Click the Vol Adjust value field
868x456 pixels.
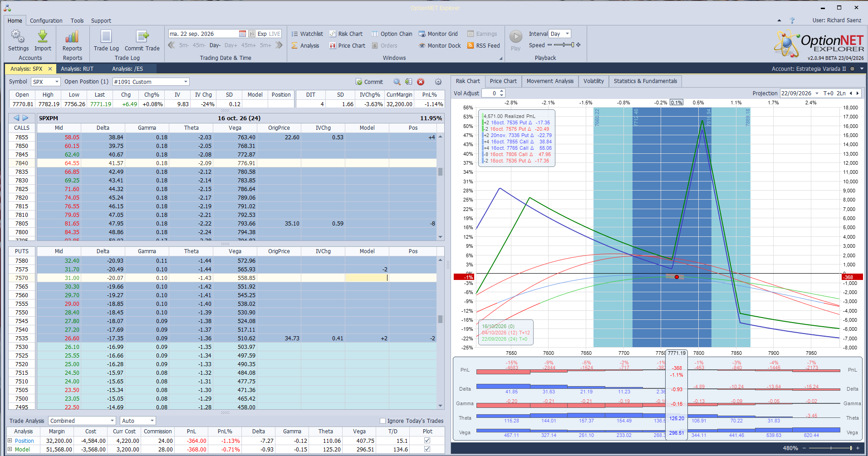(490, 93)
